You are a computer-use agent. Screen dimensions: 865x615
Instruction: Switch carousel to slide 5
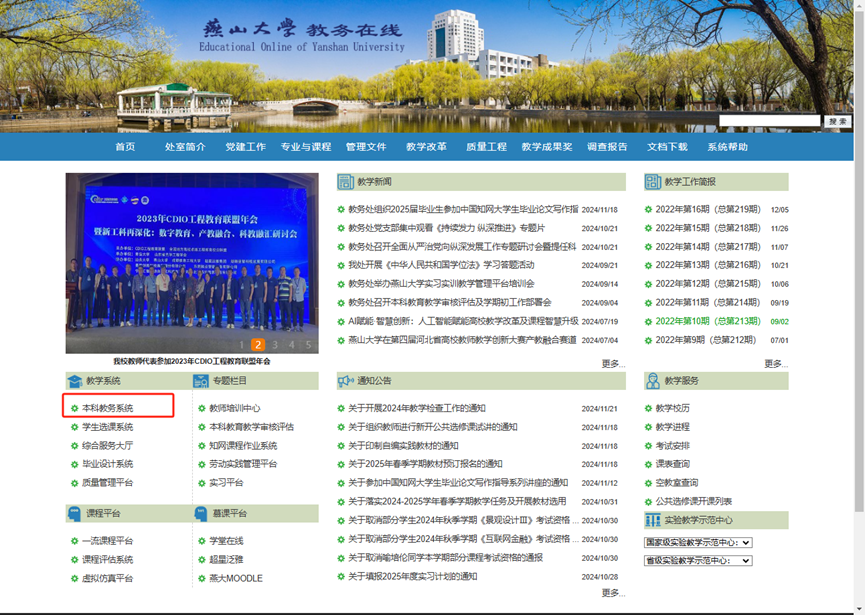coord(308,345)
